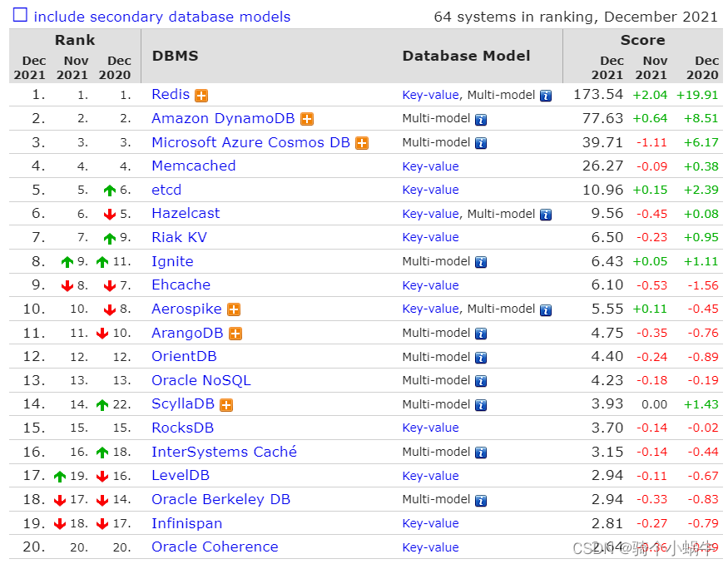The width and height of the screenshot is (728, 564).
Task: Open the include secondary database models link
Action: [x=162, y=17]
